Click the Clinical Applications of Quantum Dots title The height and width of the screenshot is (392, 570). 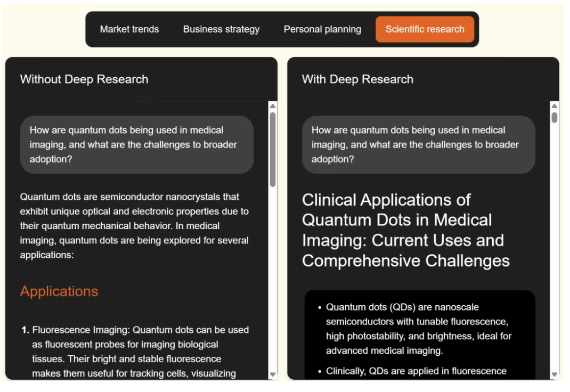(406, 230)
